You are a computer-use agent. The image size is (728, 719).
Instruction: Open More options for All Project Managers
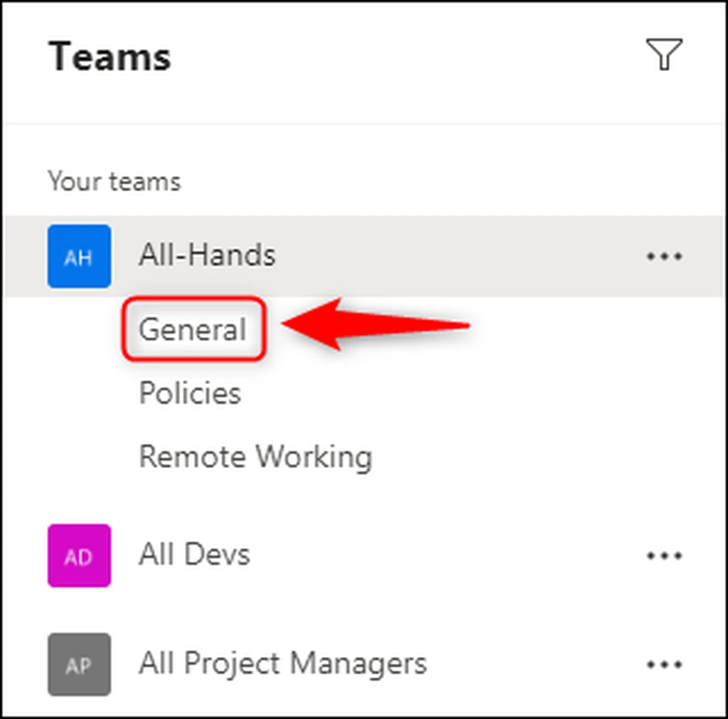665,665
